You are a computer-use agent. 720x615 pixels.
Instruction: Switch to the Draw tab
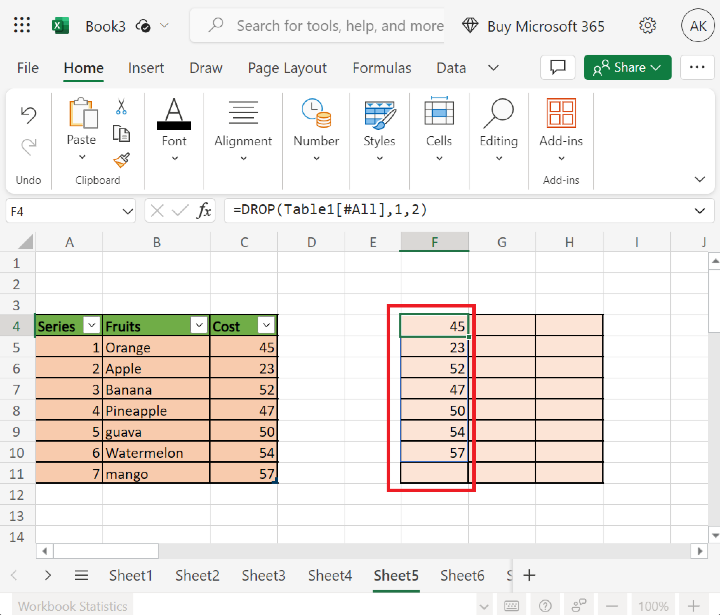(x=206, y=68)
